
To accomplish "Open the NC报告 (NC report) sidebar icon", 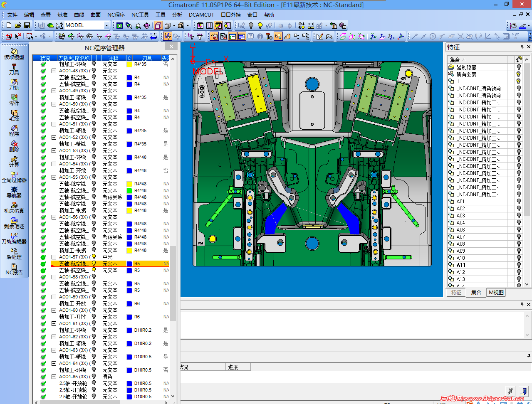I will [x=14, y=269].
